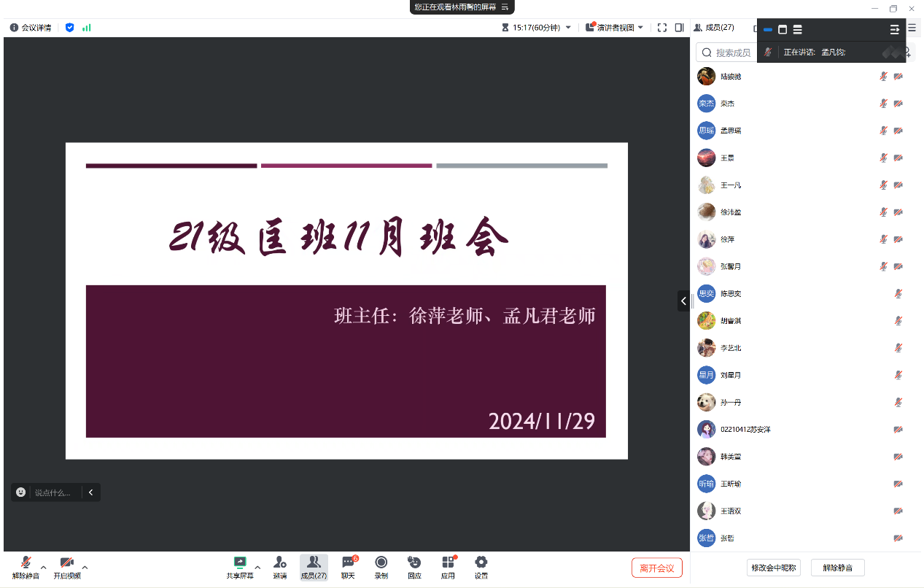Enter fullscreen mode via top toolbar icon

(662, 28)
